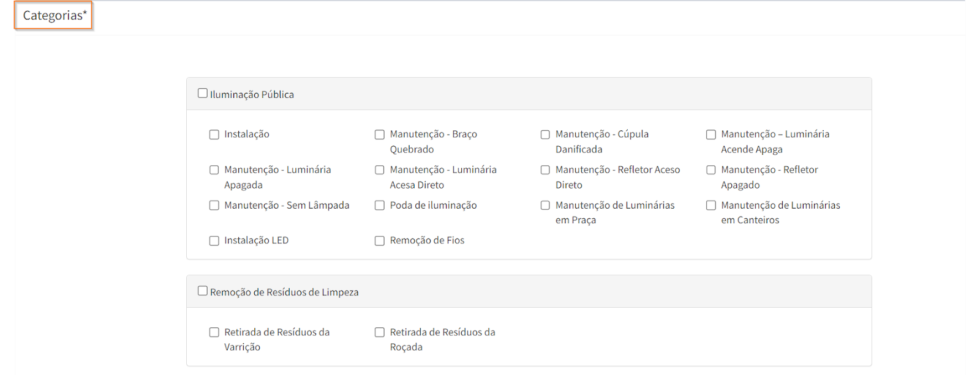Select Manutenção - Cúpula Danificada checkbox
The width and height of the screenshot is (980, 375).
coord(545,135)
